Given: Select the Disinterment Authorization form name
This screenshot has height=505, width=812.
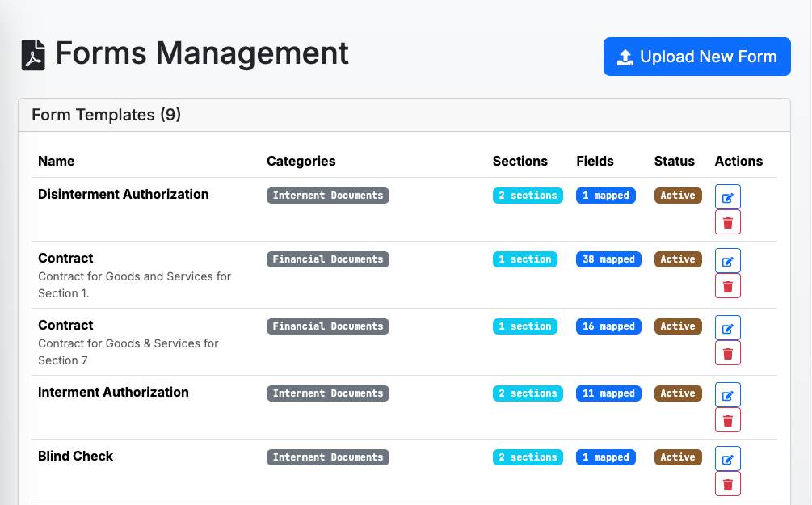Looking at the screenshot, I should pyautogui.click(x=123, y=194).
